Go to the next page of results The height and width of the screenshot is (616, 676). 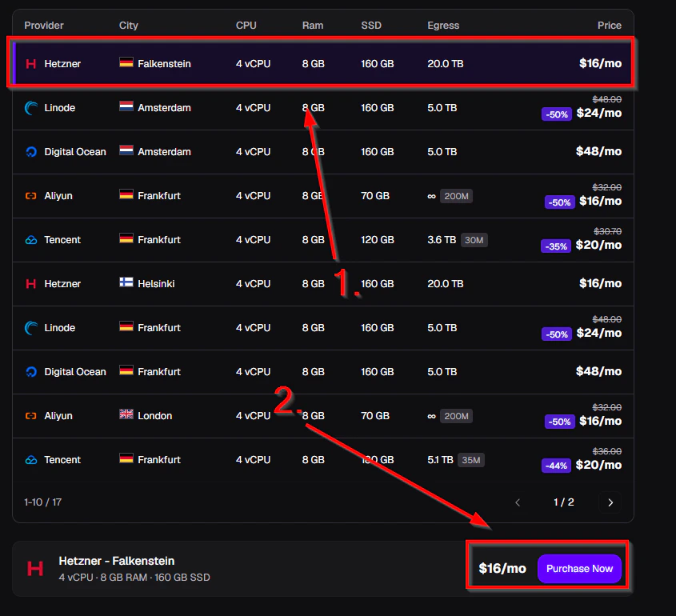(x=610, y=502)
